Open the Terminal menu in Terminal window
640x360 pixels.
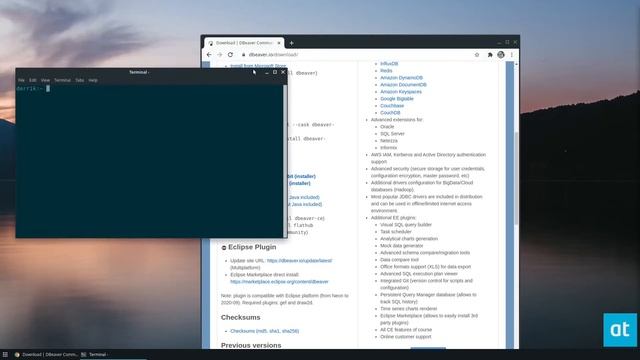pos(62,80)
